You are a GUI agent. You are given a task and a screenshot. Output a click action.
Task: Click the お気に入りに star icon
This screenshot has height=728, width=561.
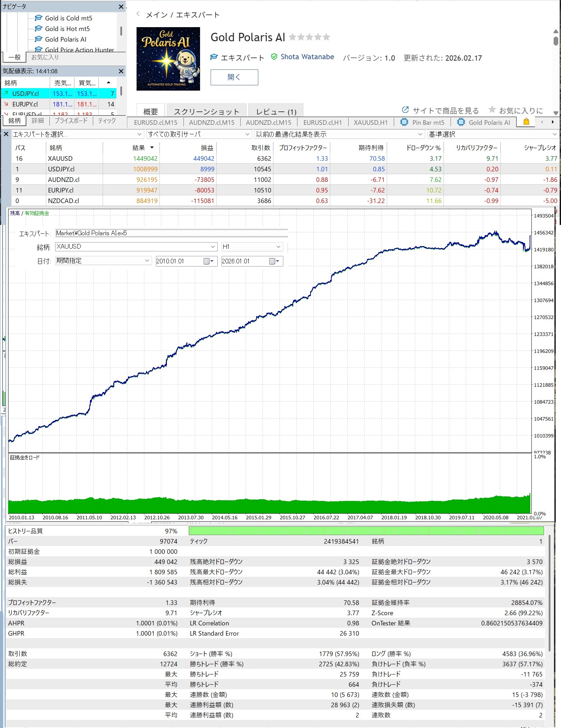coord(492,110)
